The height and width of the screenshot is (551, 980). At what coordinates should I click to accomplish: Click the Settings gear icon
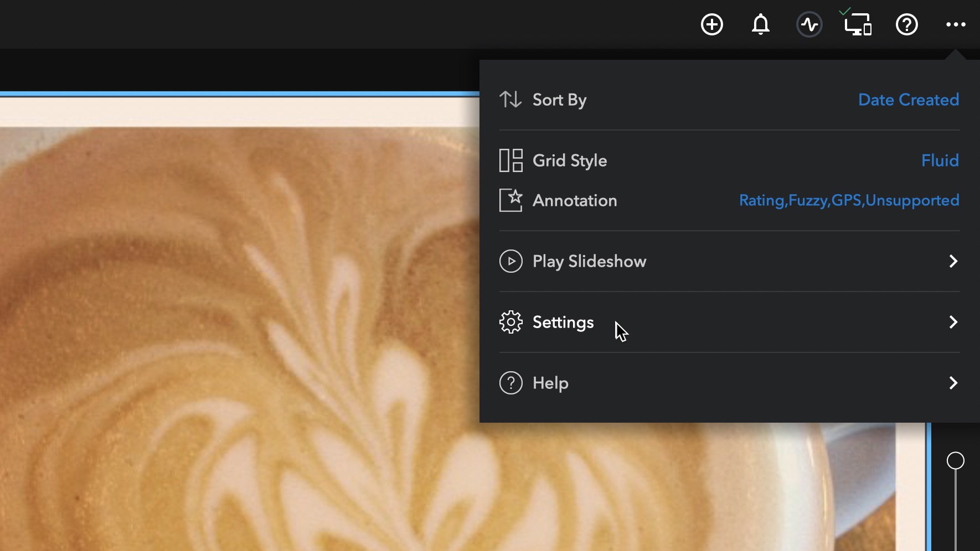pyautogui.click(x=510, y=322)
